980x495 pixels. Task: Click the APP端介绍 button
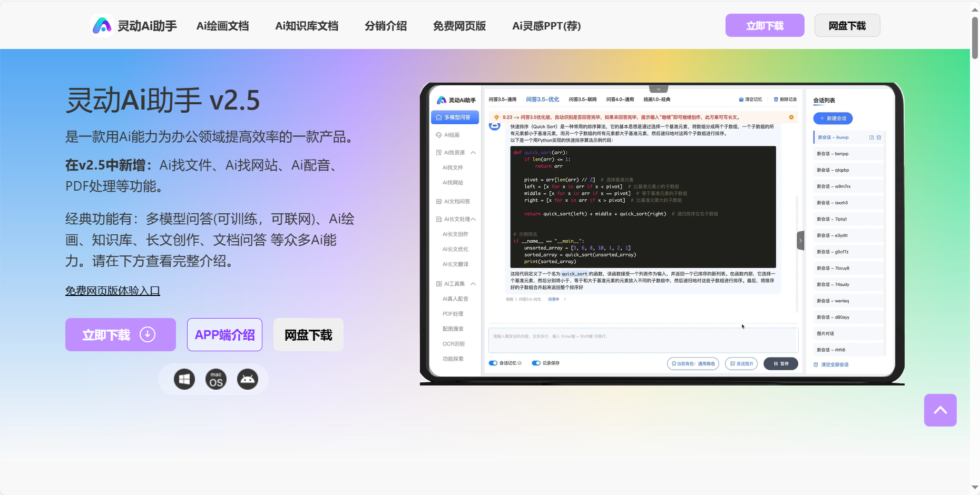tap(224, 335)
